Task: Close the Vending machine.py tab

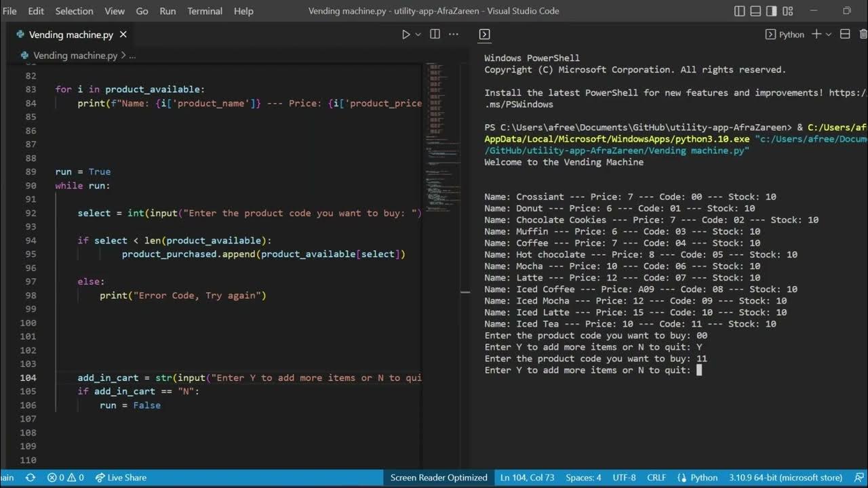Action: pos(123,35)
